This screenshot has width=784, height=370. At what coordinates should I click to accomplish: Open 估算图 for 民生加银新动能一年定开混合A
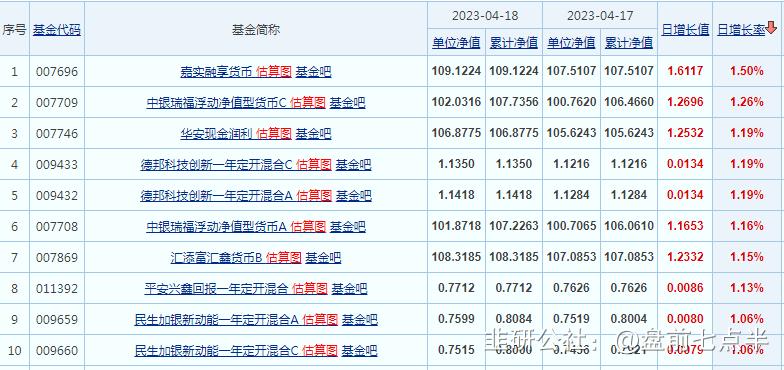[x=320, y=320]
